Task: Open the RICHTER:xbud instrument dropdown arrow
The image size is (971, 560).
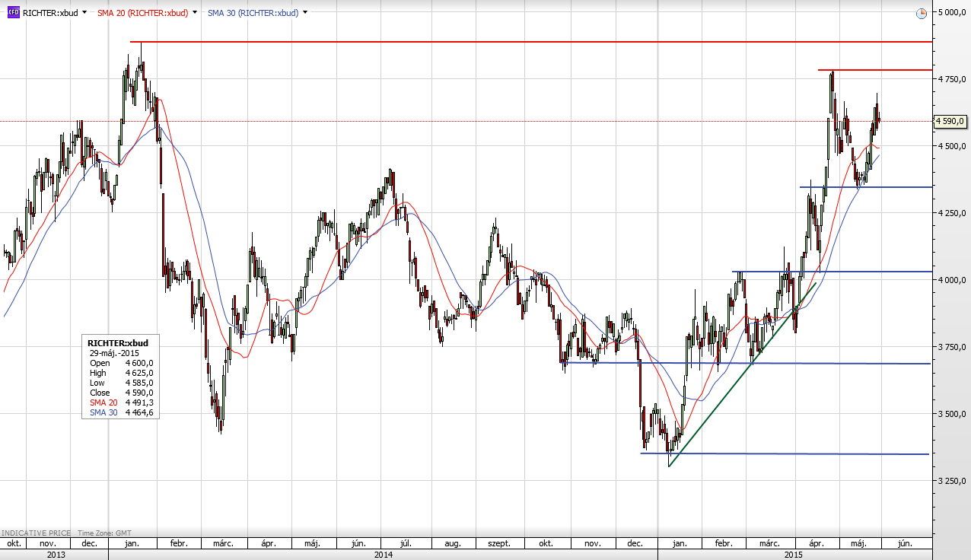Action: click(84, 13)
